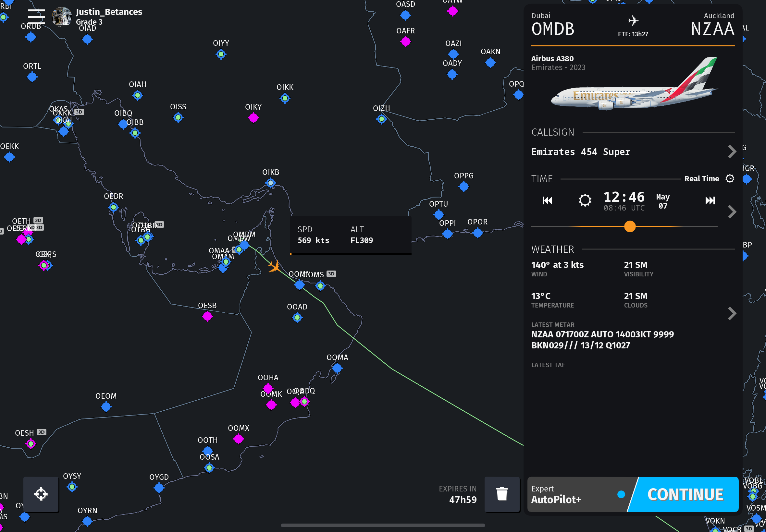The width and height of the screenshot is (766, 532).
Task: Skip time backward with previous icon
Action: (x=548, y=201)
